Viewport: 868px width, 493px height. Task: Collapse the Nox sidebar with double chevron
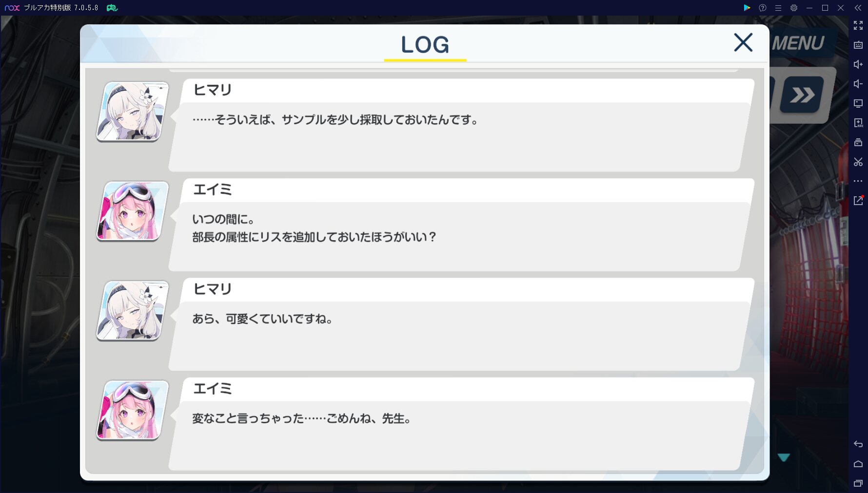click(x=858, y=8)
